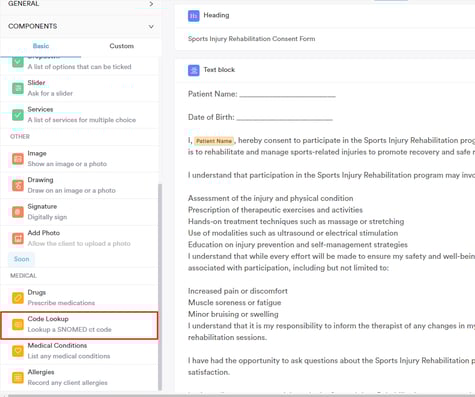Click the Drawing component label

tap(40, 180)
